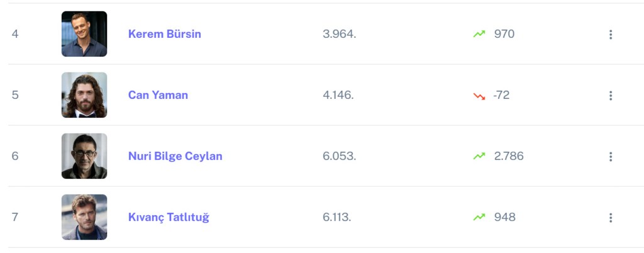Click the ranking value 3.964.
The width and height of the screenshot is (644, 253).
(339, 34)
